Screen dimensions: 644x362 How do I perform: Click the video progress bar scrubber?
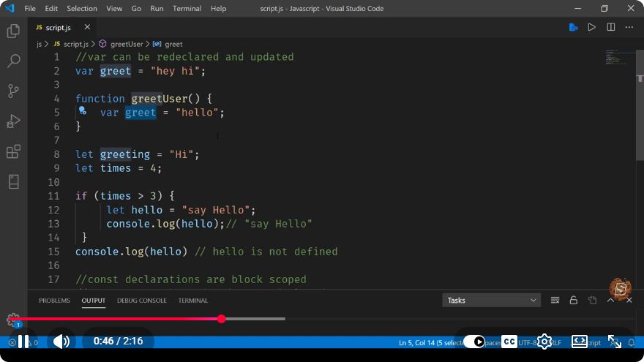(221, 319)
